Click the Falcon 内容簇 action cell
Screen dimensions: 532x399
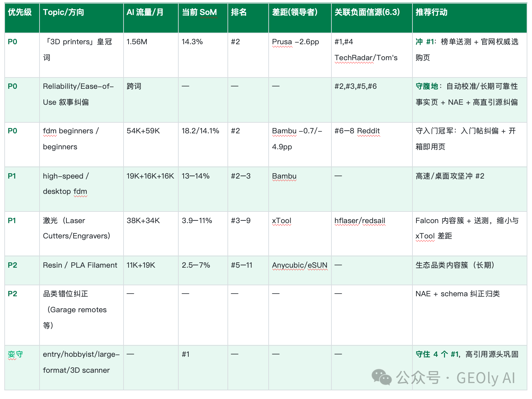coord(470,233)
